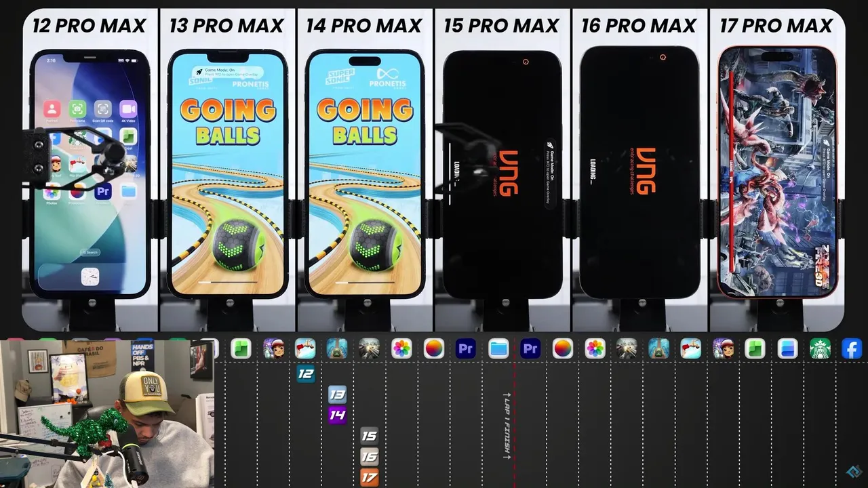Click Premiere Pro icon after finish line

click(530, 348)
